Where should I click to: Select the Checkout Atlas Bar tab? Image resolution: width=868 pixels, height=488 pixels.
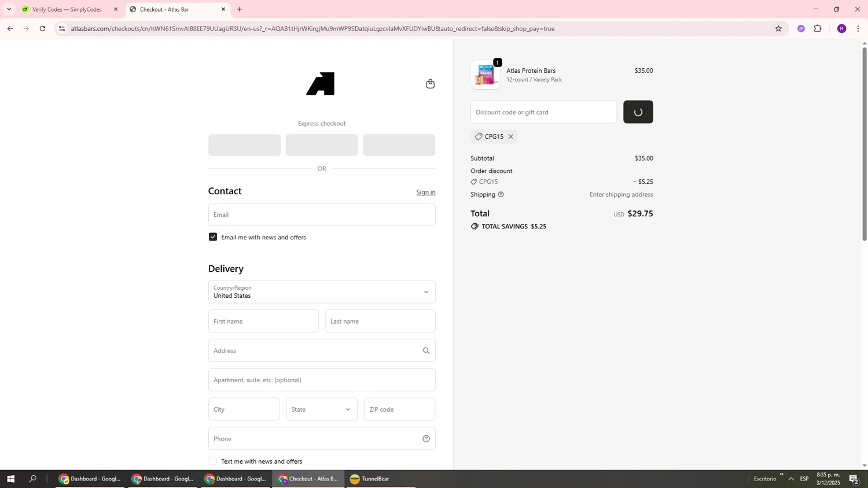[x=177, y=9]
